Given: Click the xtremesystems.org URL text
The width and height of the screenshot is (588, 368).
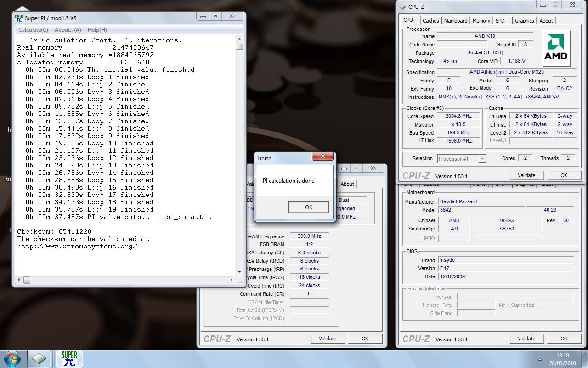Looking at the screenshot, I should pyautogui.click(x=77, y=246).
